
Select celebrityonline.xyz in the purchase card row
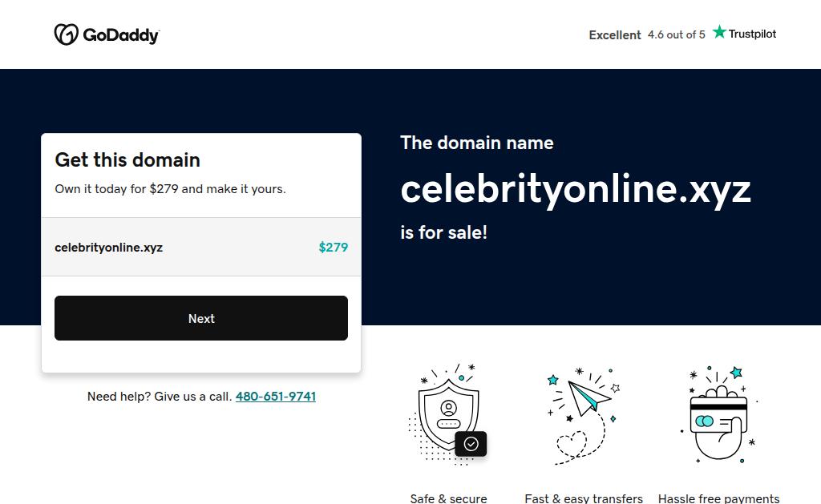[109, 247]
